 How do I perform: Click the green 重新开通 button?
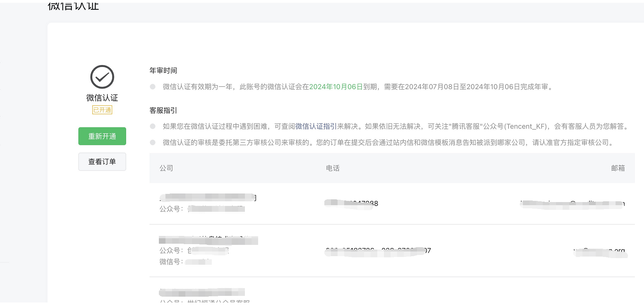(102, 136)
